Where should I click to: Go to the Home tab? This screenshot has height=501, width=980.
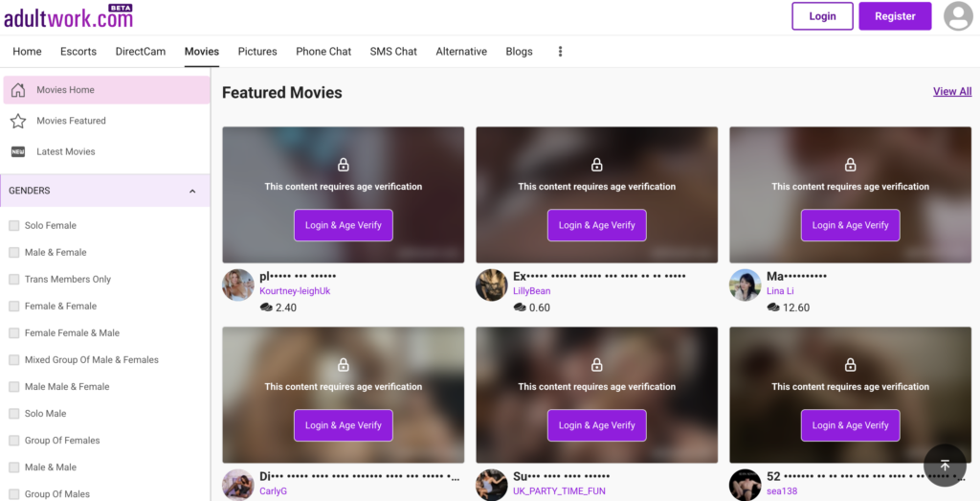27,52
